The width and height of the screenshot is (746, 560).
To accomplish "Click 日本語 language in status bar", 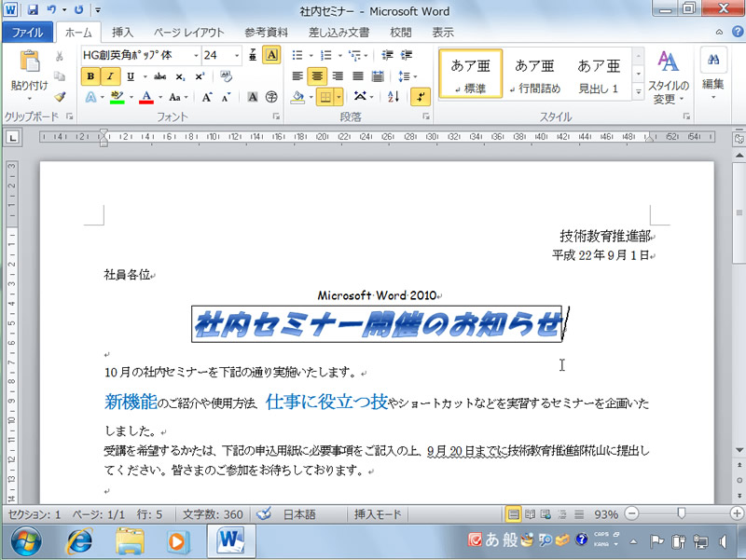I will click(299, 514).
